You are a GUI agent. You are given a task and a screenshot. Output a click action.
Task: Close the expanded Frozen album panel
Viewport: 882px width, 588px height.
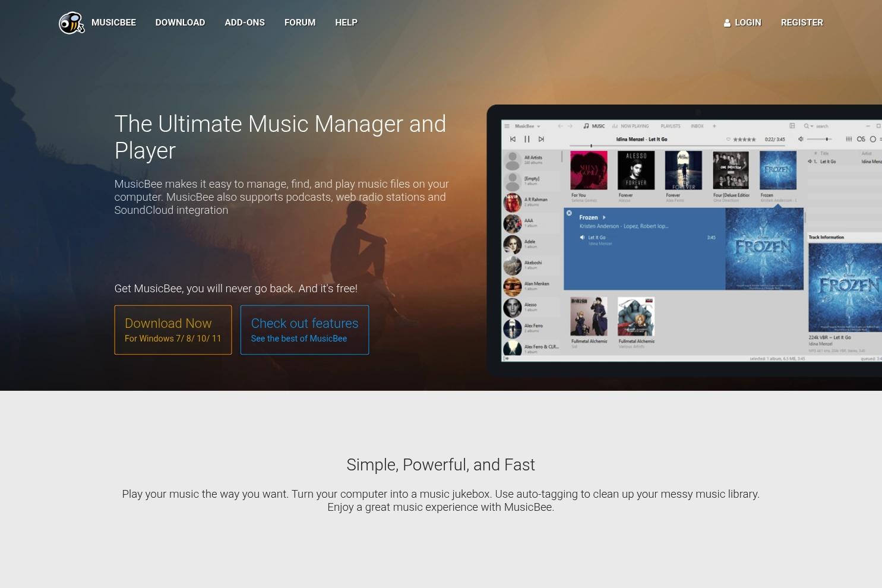click(569, 213)
